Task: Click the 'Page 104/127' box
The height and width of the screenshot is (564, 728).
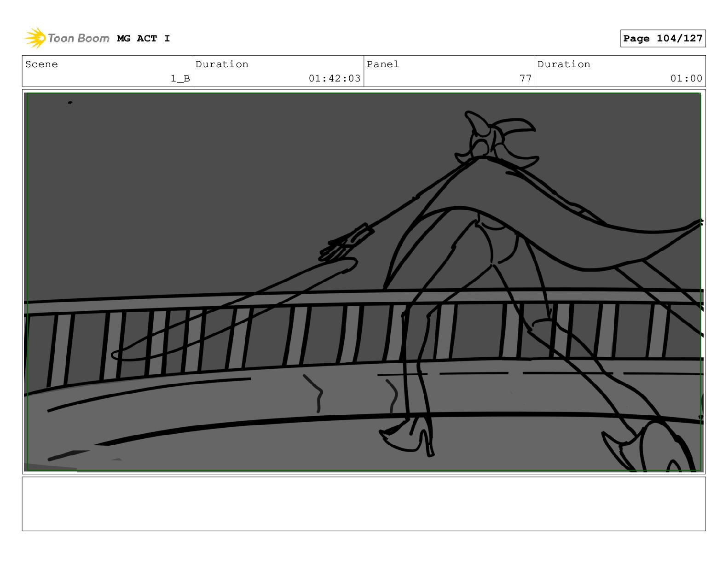Action: click(663, 39)
